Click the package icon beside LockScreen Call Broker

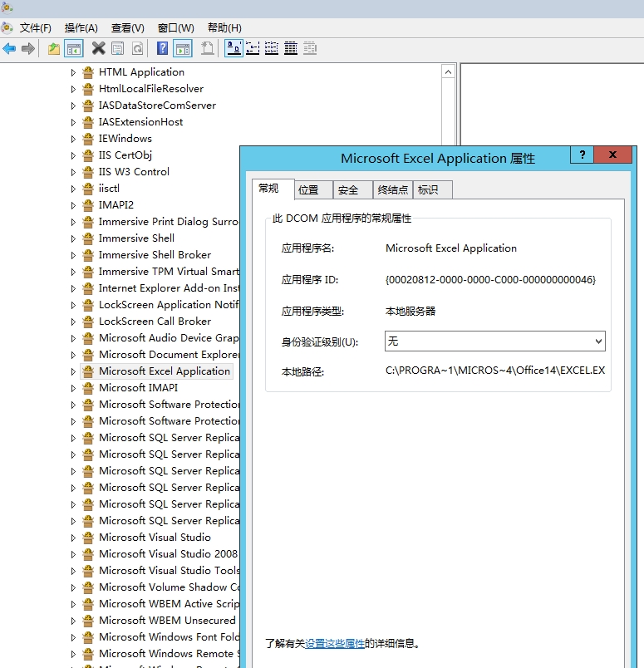88,322
